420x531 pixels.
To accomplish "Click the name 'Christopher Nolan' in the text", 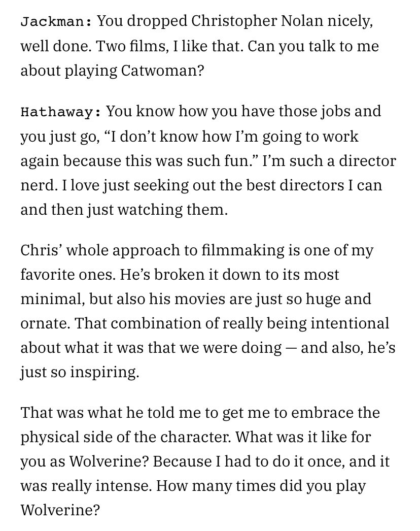I will point(257,21).
